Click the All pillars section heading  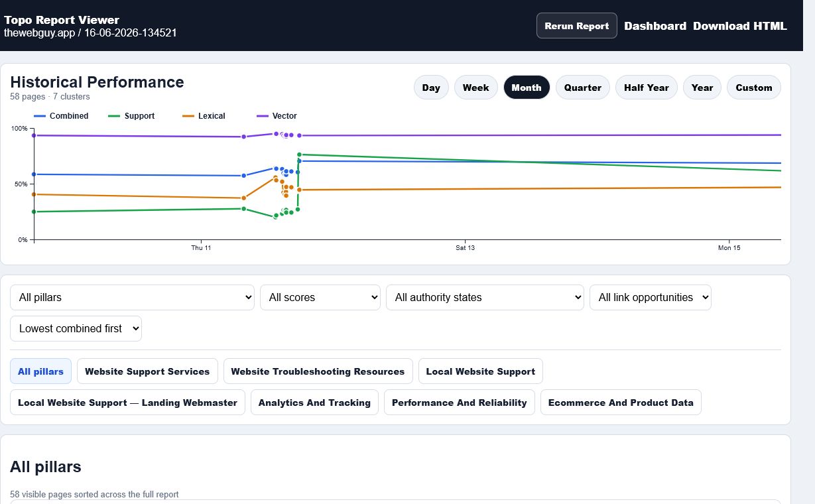pos(46,467)
